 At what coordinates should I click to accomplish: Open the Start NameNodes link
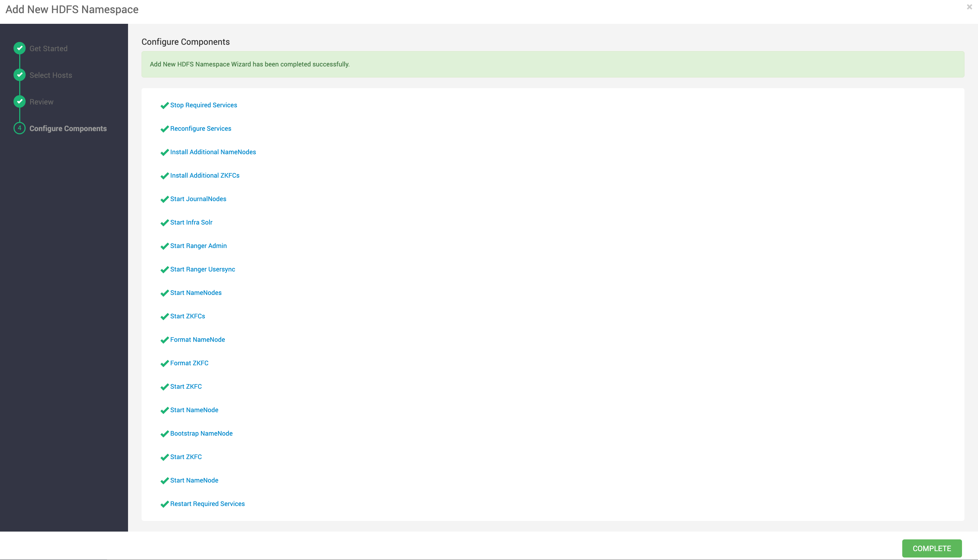click(x=196, y=293)
